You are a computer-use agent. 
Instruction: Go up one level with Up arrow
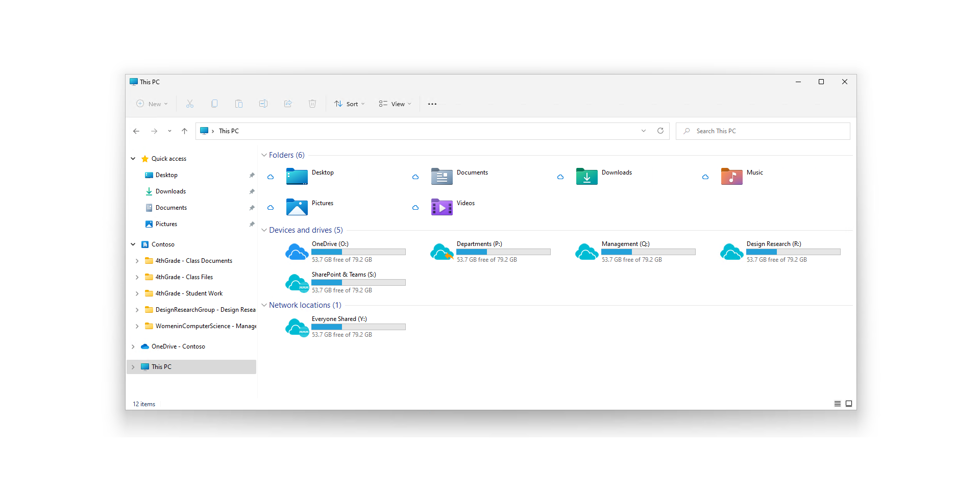[x=184, y=131]
